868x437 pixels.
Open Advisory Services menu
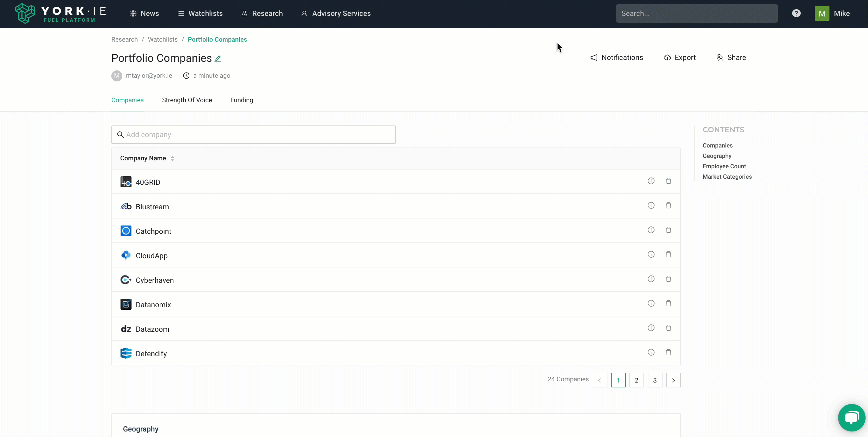coord(336,13)
